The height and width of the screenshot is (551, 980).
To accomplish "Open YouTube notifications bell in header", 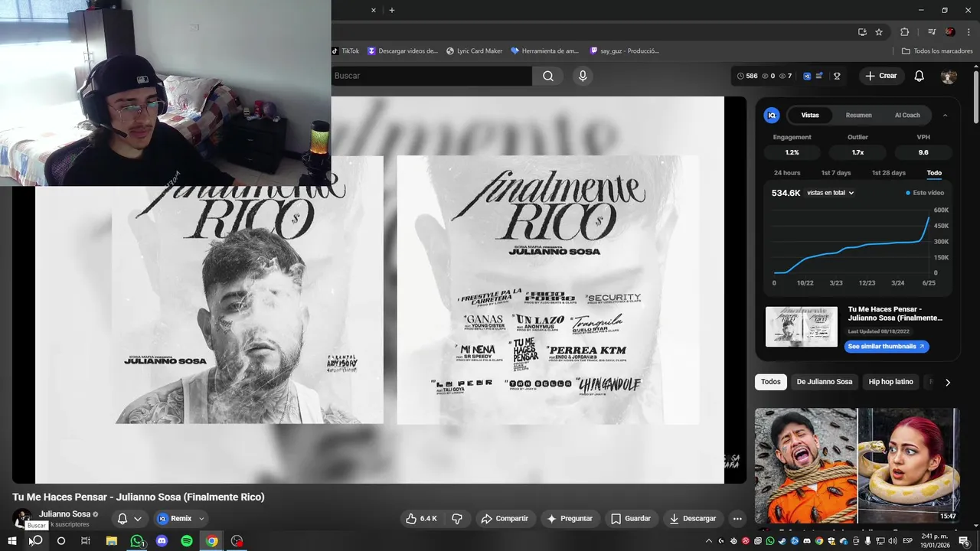I will click(920, 76).
